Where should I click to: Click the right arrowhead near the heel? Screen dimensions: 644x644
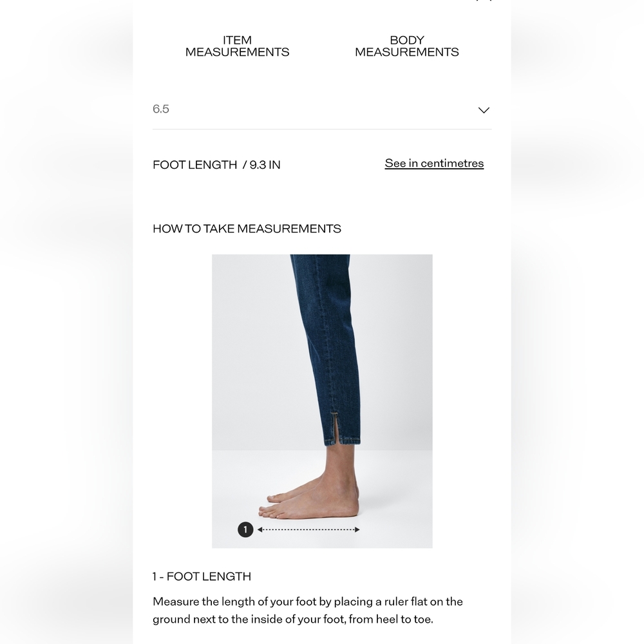pos(357,529)
